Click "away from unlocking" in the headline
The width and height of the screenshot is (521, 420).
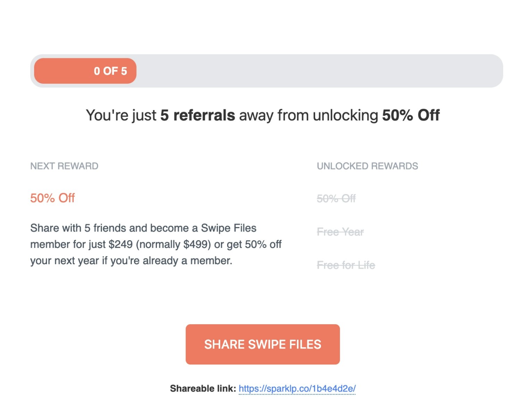click(x=308, y=115)
